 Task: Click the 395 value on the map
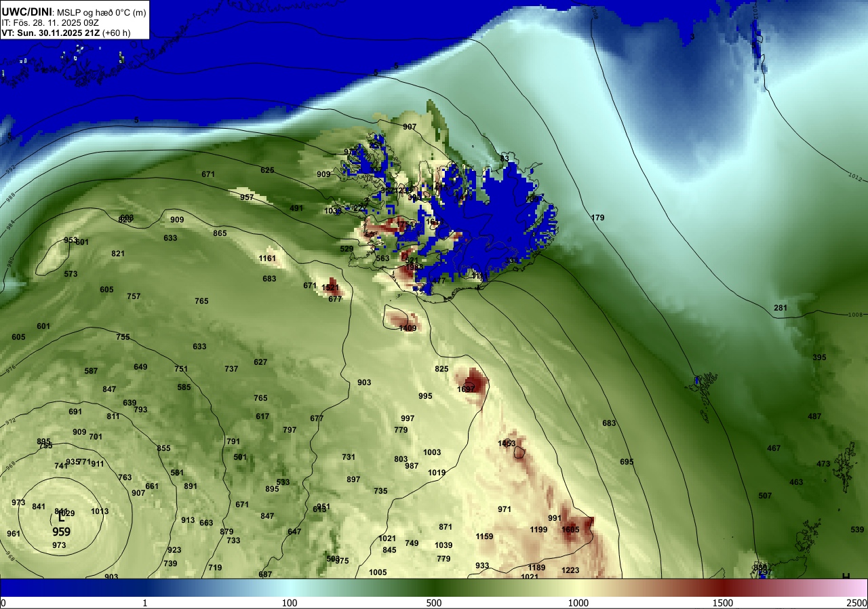pyautogui.click(x=819, y=357)
